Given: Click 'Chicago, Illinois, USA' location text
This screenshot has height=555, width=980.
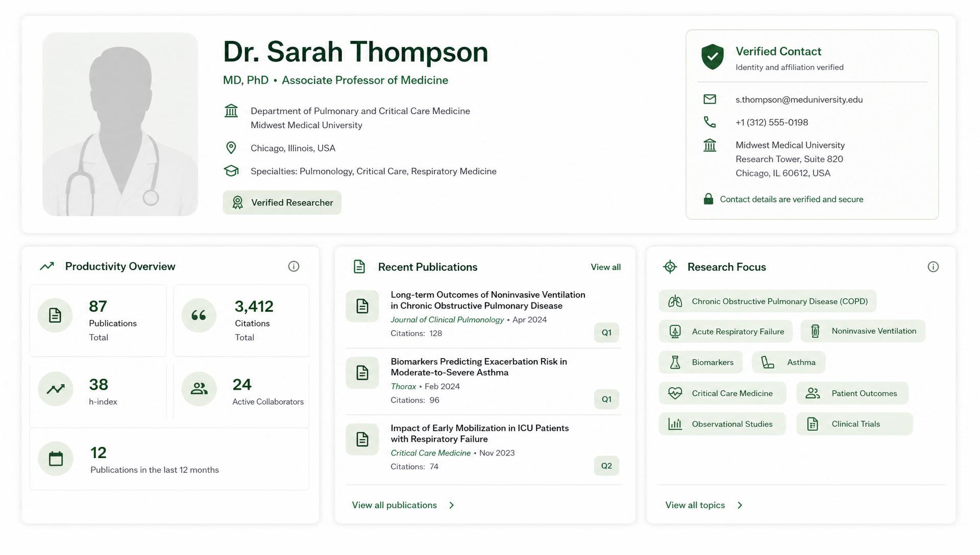Looking at the screenshot, I should (293, 148).
